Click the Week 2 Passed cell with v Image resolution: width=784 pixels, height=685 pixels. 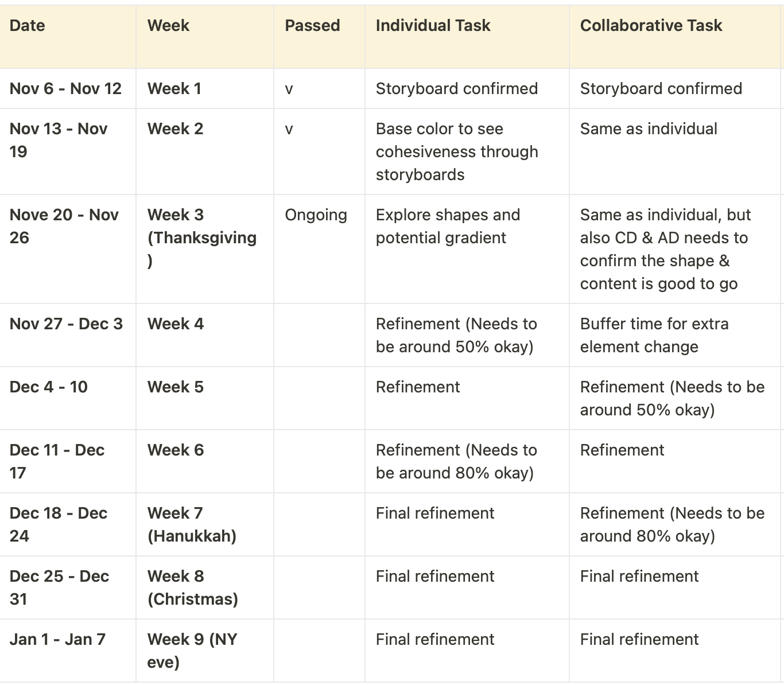coord(319,151)
